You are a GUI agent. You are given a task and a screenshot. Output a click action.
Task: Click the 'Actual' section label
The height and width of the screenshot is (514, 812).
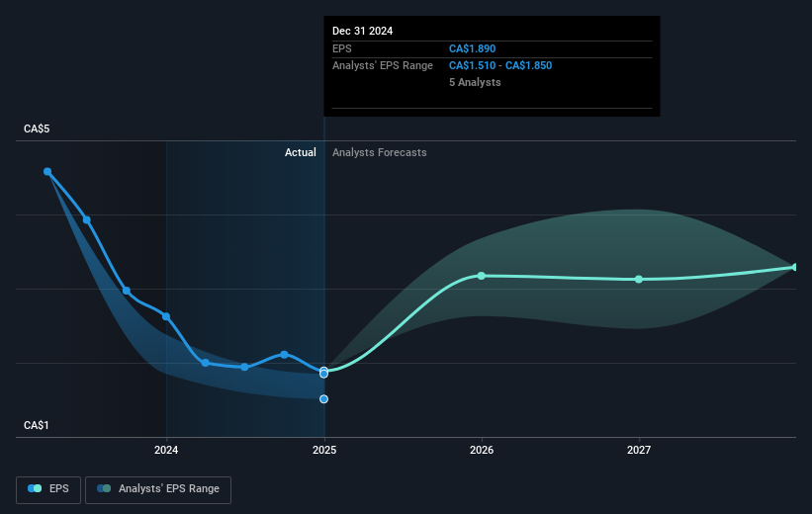301,152
